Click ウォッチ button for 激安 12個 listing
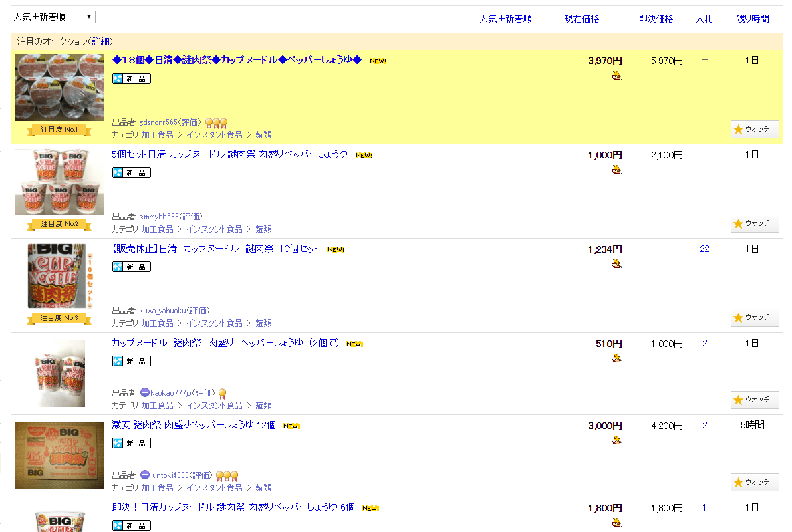This screenshot has height=532, width=792. click(x=755, y=482)
